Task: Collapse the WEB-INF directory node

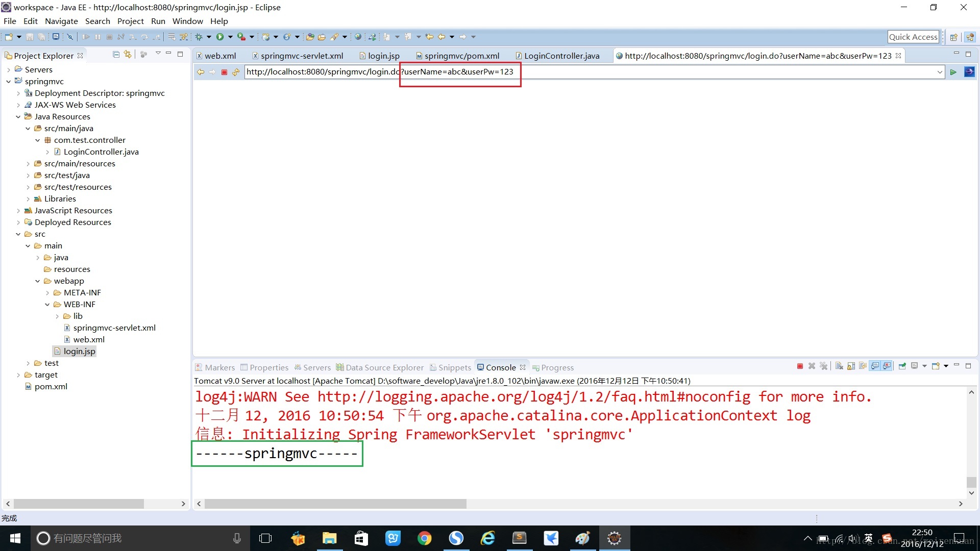Action: coord(47,304)
